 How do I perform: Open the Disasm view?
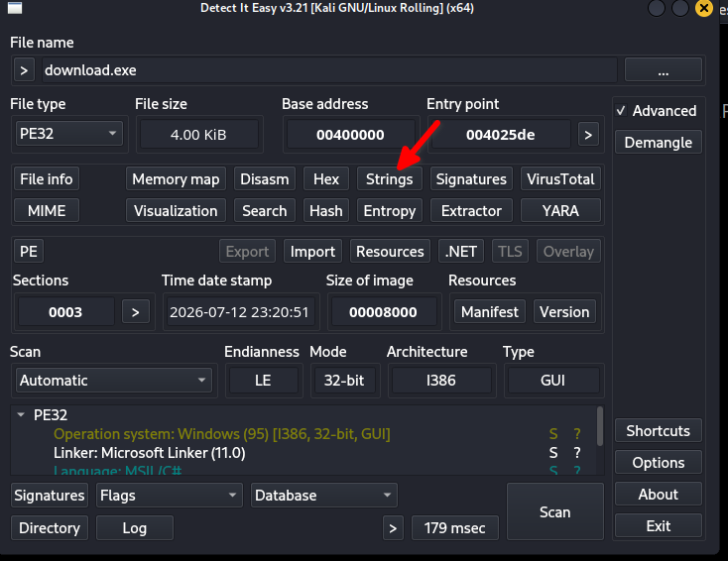click(264, 179)
